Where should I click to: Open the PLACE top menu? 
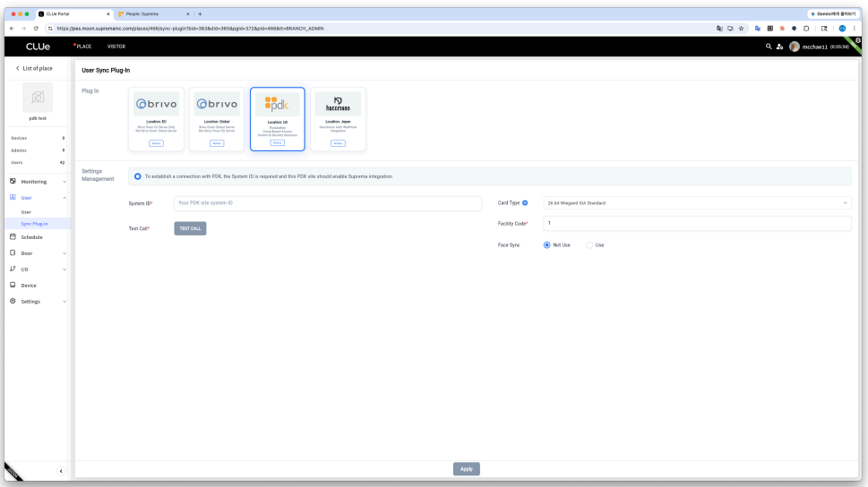click(x=83, y=47)
